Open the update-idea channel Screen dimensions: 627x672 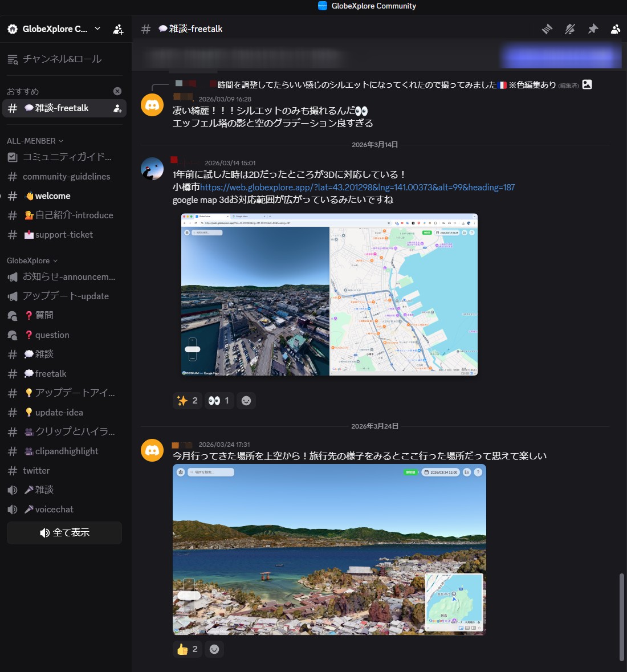click(64, 412)
